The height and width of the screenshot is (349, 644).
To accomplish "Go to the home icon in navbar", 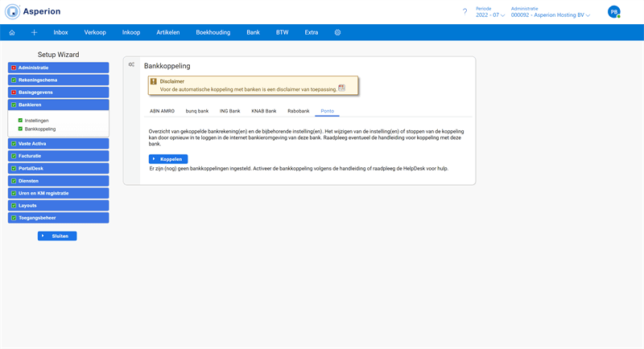I will click(12, 32).
